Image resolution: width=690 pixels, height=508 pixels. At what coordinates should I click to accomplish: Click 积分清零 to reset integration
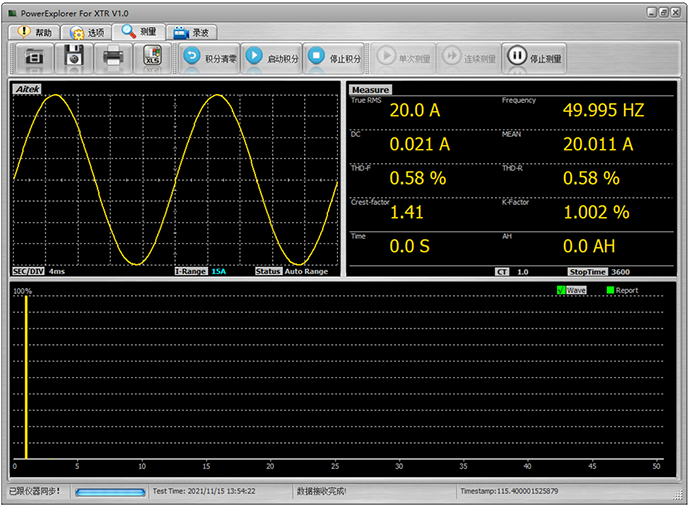pyautogui.click(x=209, y=58)
